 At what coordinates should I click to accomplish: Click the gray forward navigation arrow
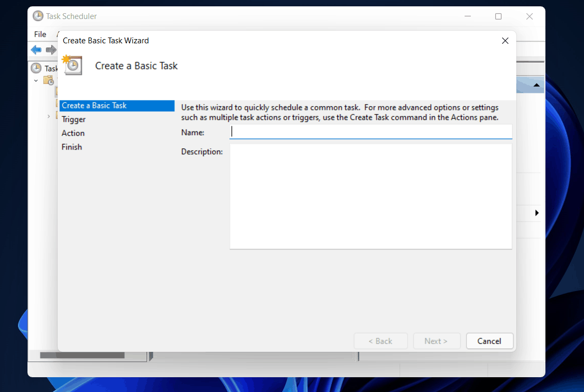tap(51, 50)
